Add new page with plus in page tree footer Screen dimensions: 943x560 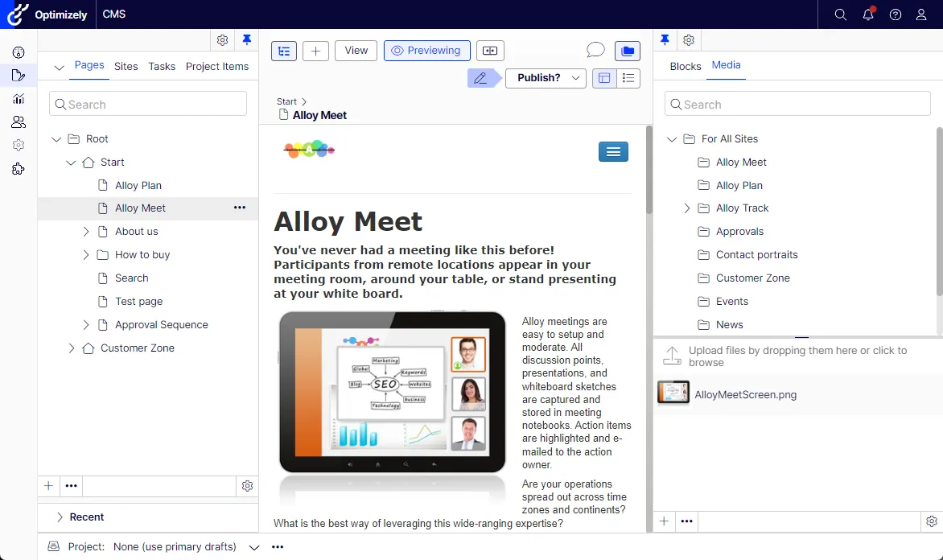coord(49,485)
